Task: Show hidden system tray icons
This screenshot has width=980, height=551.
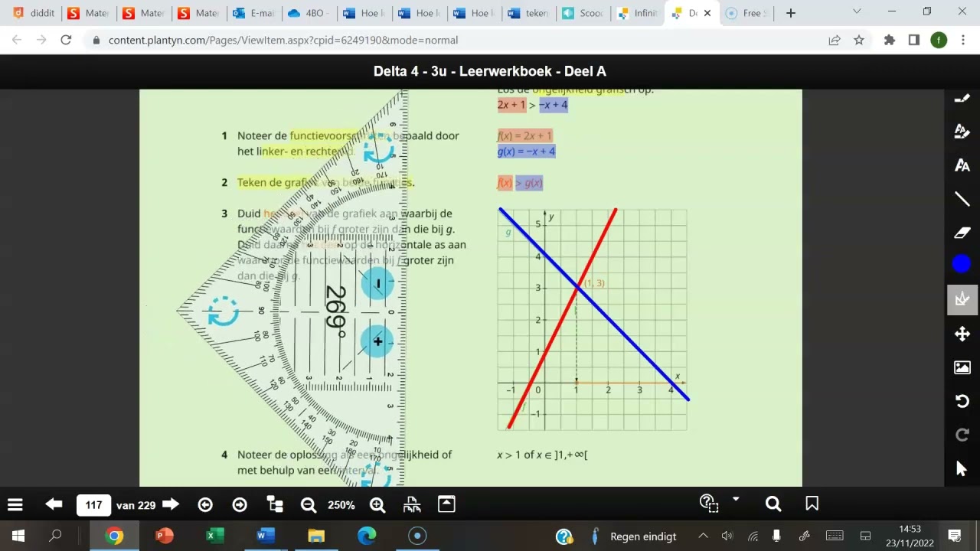Action: point(703,536)
